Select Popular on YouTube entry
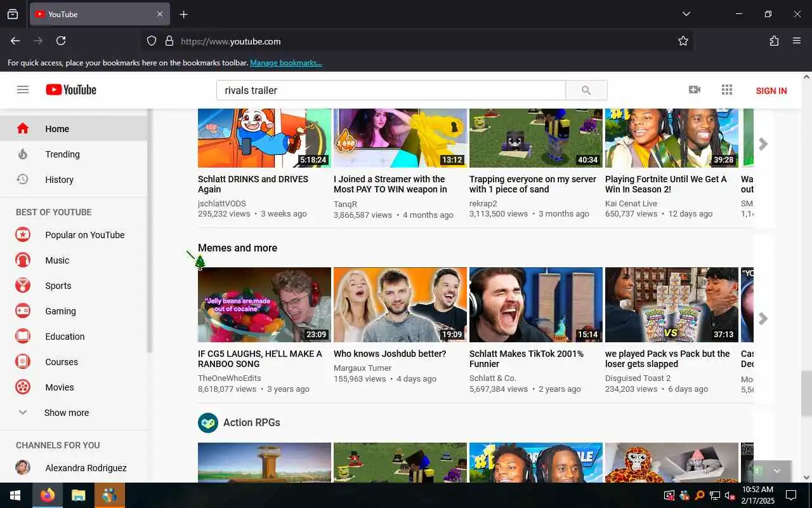The height and width of the screenshot is (508, 812). click(x=74, y=234)
